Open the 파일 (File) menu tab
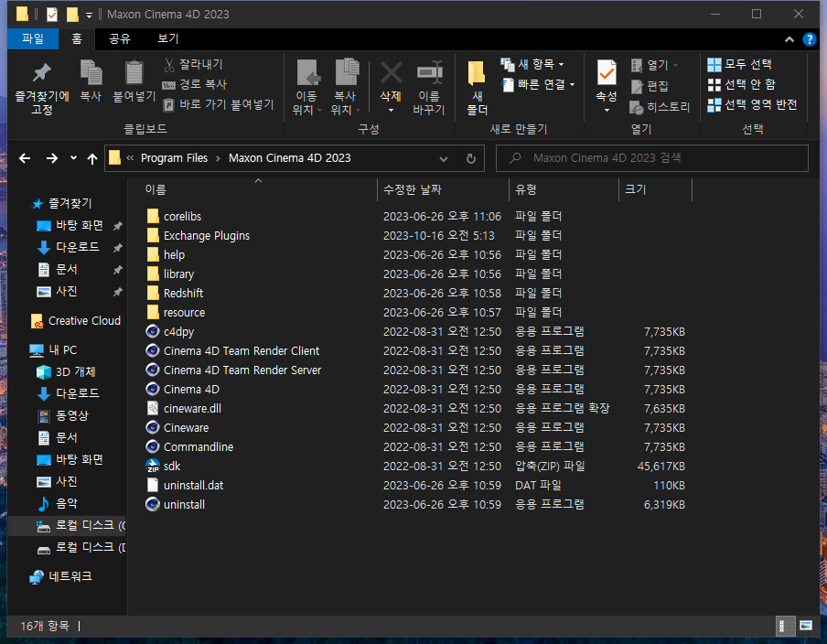 click(33, 38)
